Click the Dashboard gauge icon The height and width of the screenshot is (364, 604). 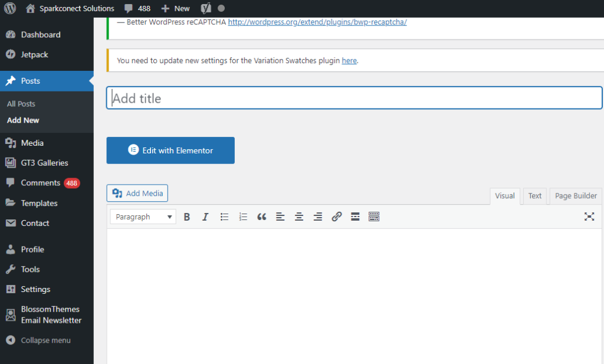11,35
